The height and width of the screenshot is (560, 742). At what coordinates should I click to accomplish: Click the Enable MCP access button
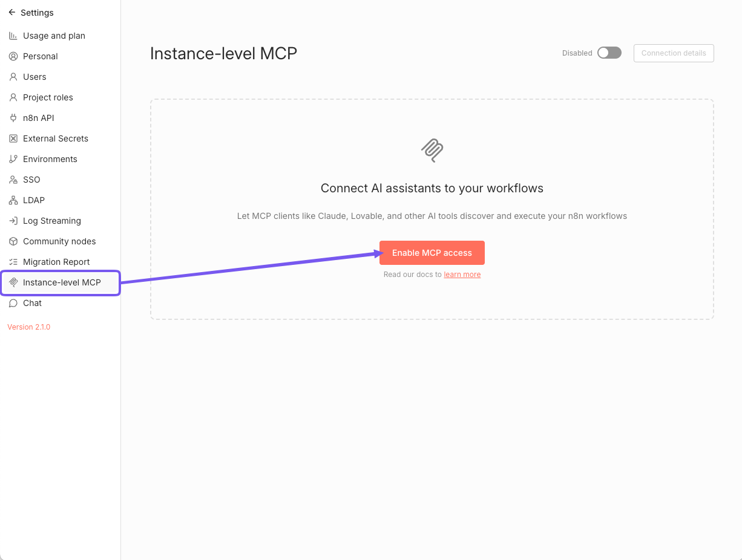pyautogui.click(x=432, y=253)
